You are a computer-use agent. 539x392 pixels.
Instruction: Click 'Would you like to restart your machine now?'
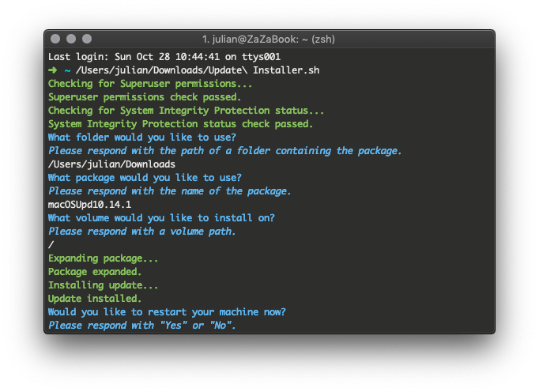pos(167,312)
